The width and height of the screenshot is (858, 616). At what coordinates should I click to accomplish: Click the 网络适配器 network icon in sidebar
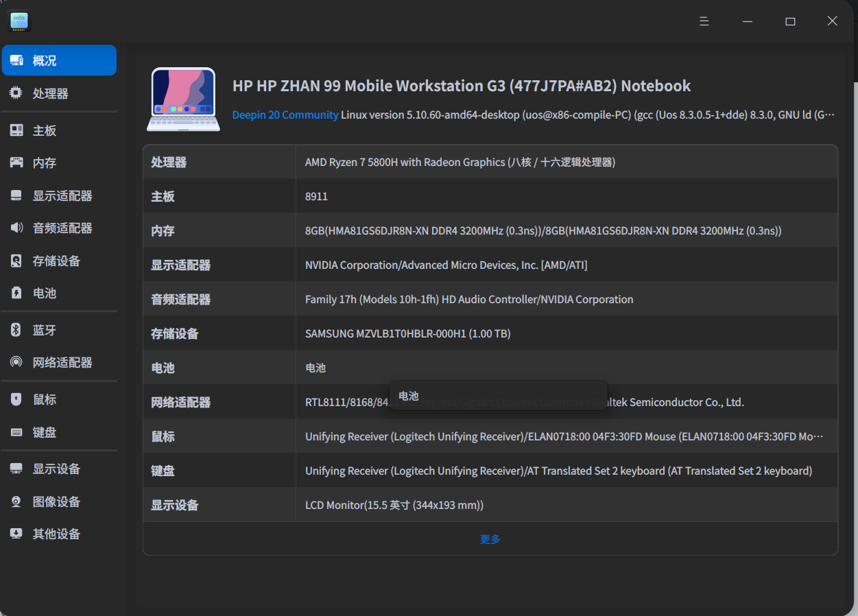point(16,362)
